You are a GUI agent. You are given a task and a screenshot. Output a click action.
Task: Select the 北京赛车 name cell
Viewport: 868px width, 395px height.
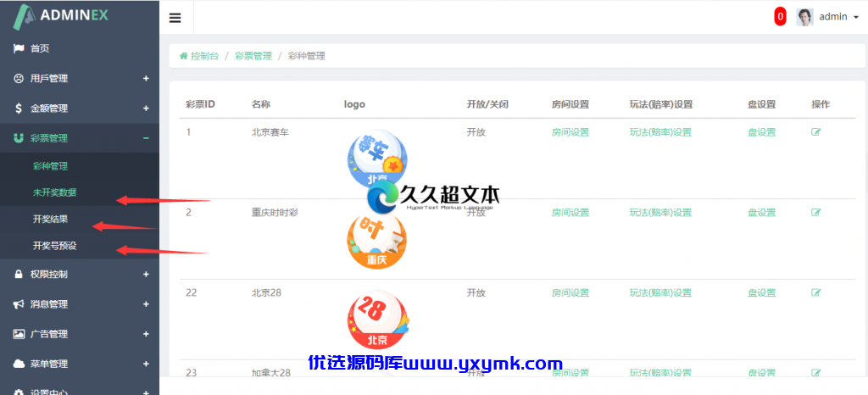pyautogui.click(x=270, y=132)
